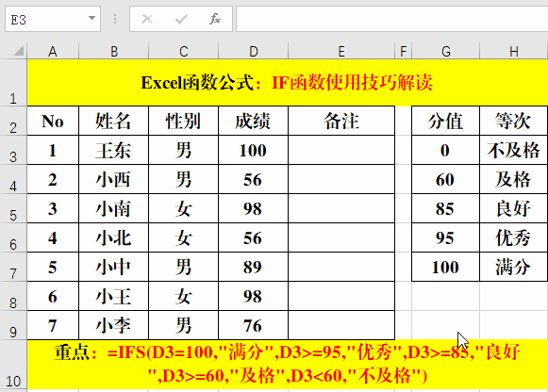548x392 pixels.
Task: Click the Name Box showing E3
Action: pyautogui.click(x=53, y=19)
